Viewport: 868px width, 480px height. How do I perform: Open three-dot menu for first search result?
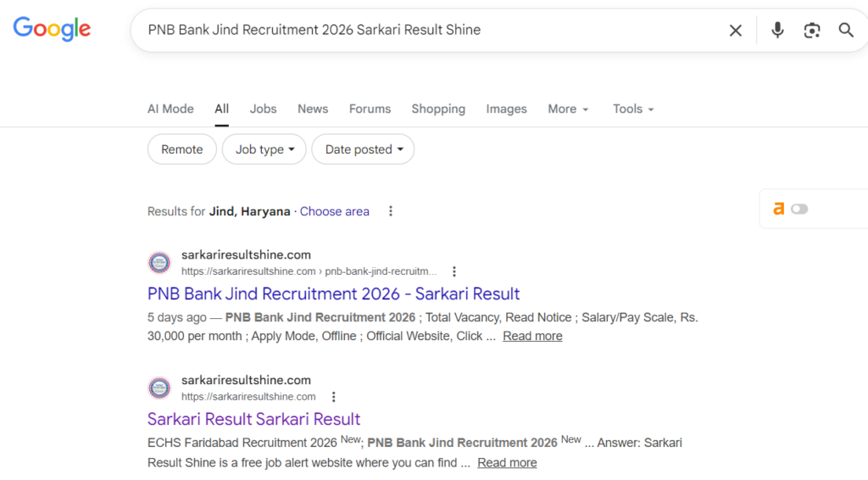454,271
